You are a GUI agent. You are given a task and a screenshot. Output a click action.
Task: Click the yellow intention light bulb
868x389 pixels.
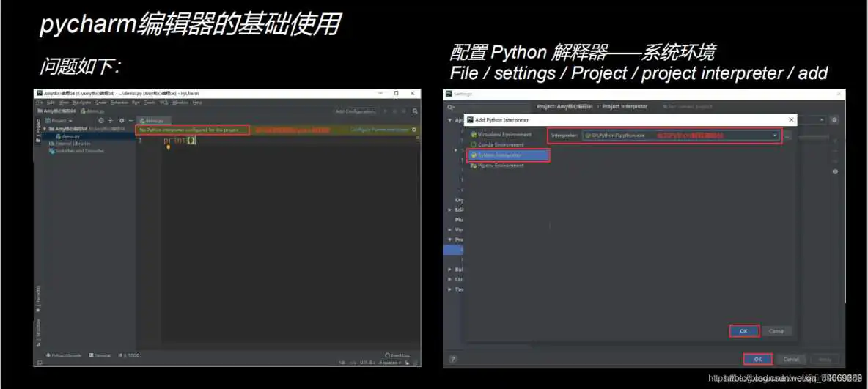(169, 147)
